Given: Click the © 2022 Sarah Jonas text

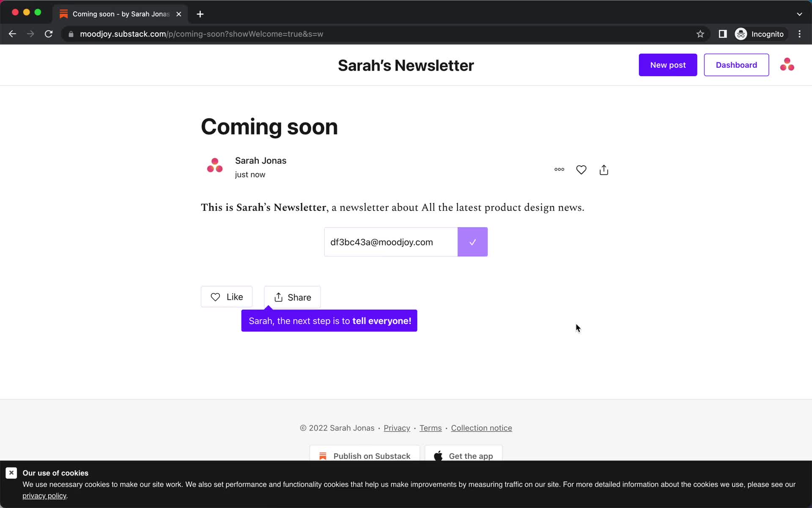Looking at the screenshot, I should [337, 428].
